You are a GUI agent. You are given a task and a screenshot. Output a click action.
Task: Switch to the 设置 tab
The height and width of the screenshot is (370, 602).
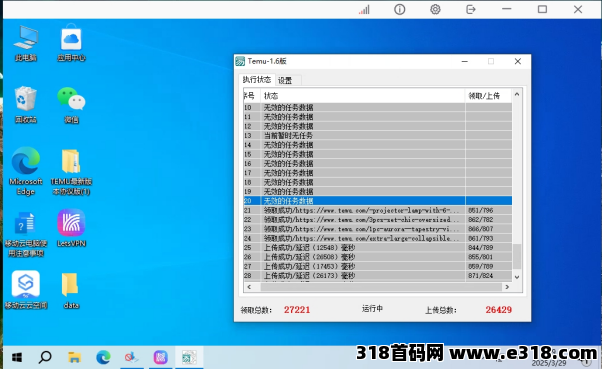click(x=285, y=81)
